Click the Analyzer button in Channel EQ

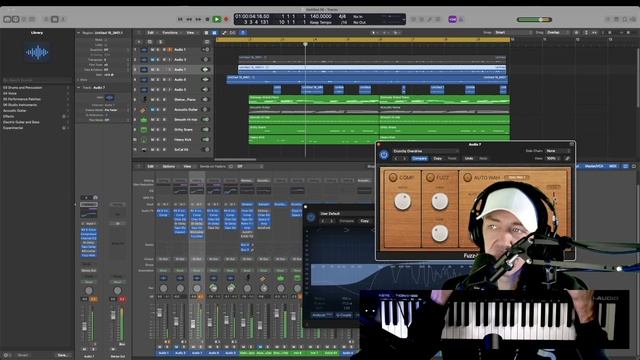[322, 315]
